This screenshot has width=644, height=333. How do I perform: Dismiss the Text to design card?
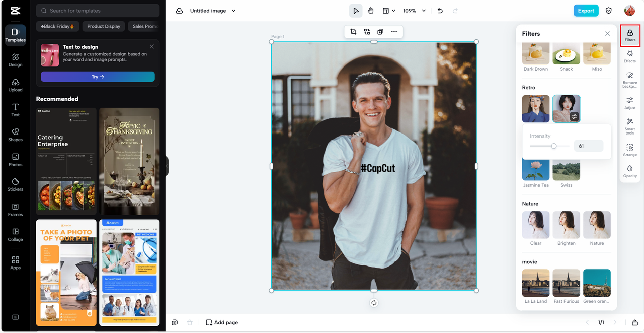pyautogui.click(x=152, y=47)
